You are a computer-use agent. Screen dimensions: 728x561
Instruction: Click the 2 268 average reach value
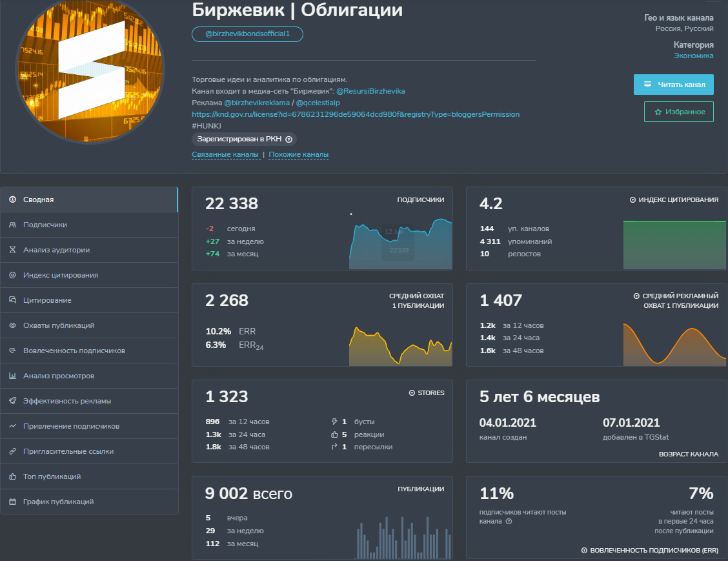click(227, 300)
